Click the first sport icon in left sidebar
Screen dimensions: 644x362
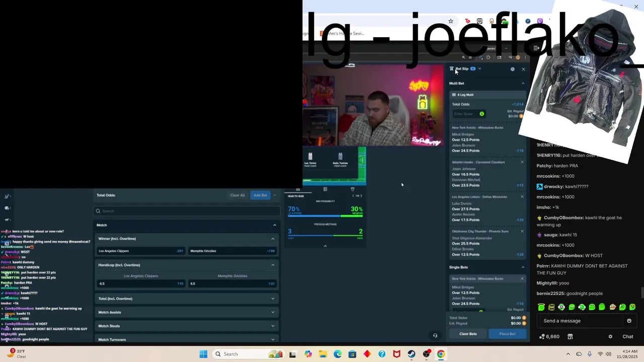click(x=7, y=196)
